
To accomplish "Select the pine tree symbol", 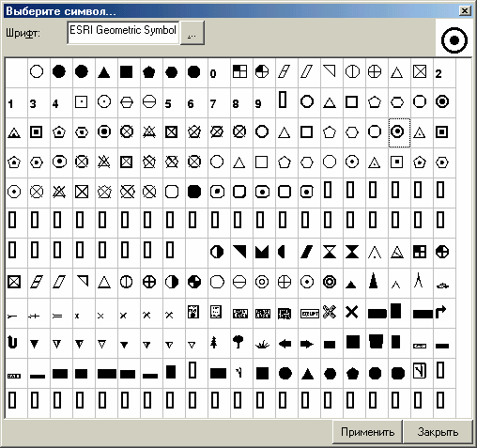I will click(214, 343).
